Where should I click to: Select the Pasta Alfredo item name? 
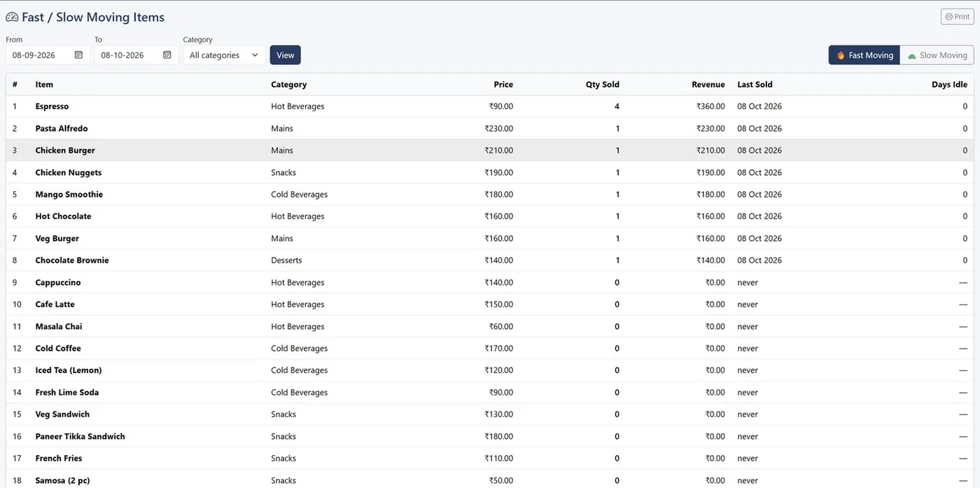click(x=62, y=128)
